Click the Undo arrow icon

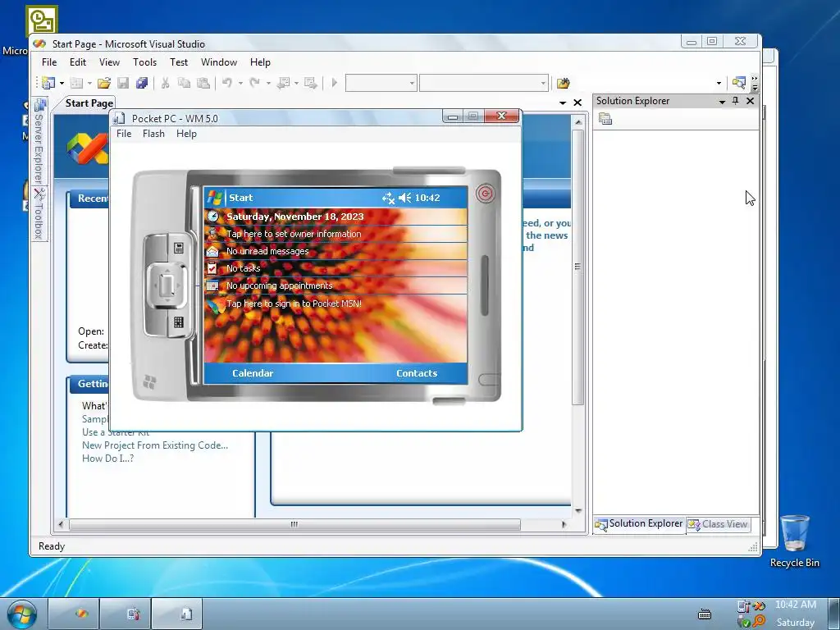[227, 83]
